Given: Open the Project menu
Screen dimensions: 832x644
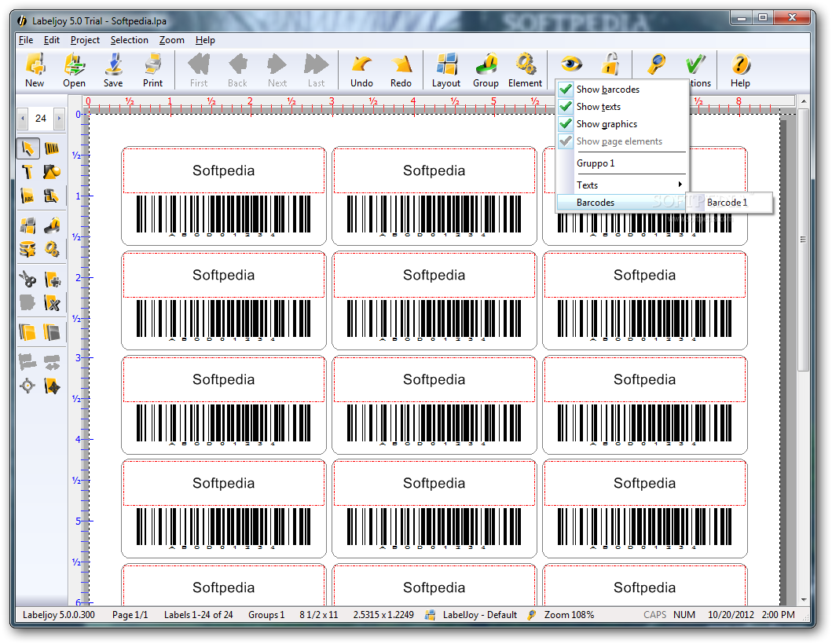Looking at the screenshot, I should click(85, 40).
